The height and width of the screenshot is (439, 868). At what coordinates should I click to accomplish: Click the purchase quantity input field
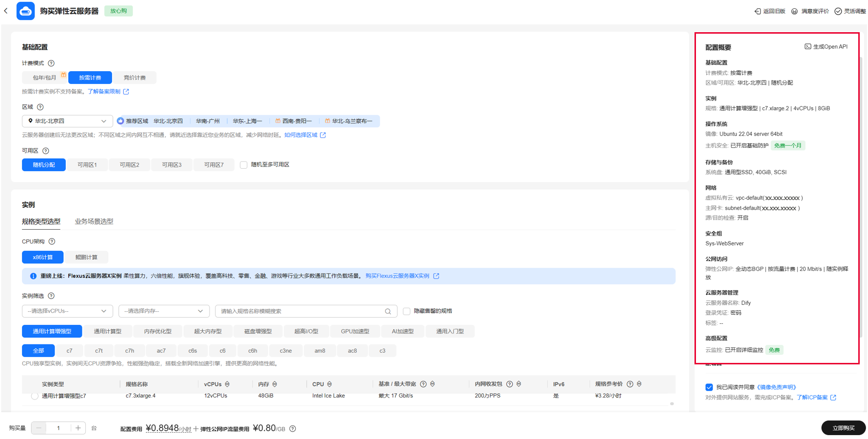[58, 428]
